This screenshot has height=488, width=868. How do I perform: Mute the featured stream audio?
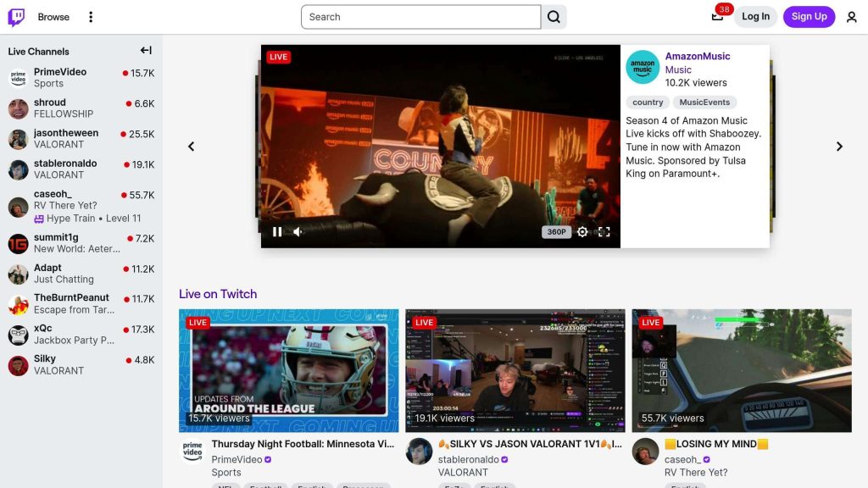(298, 231)
